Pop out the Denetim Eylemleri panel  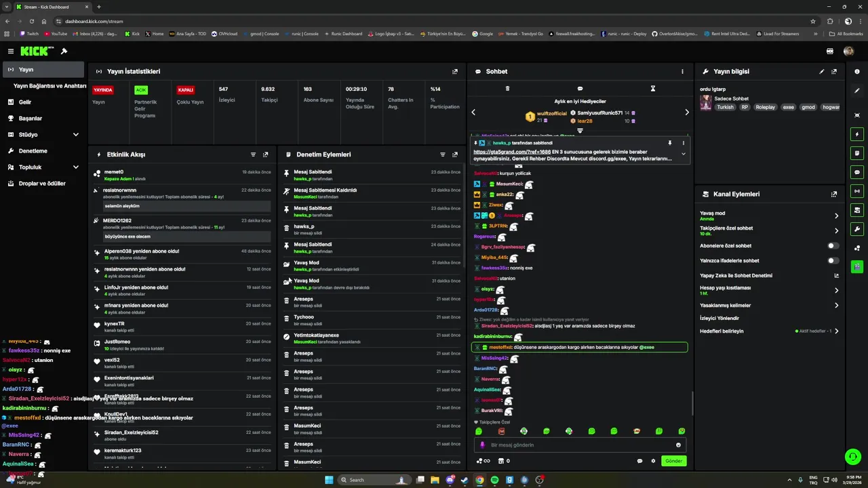pos(455,155)
